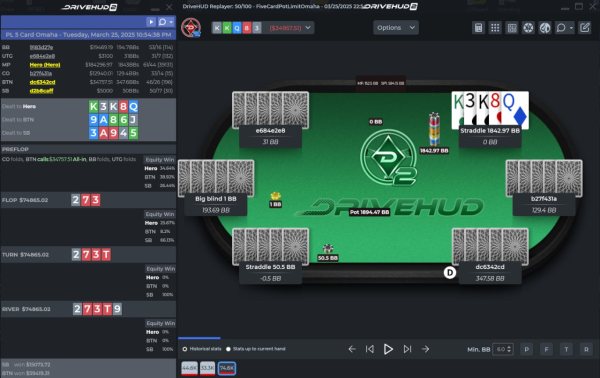Select Stats up to current hand option

point(228,349)
